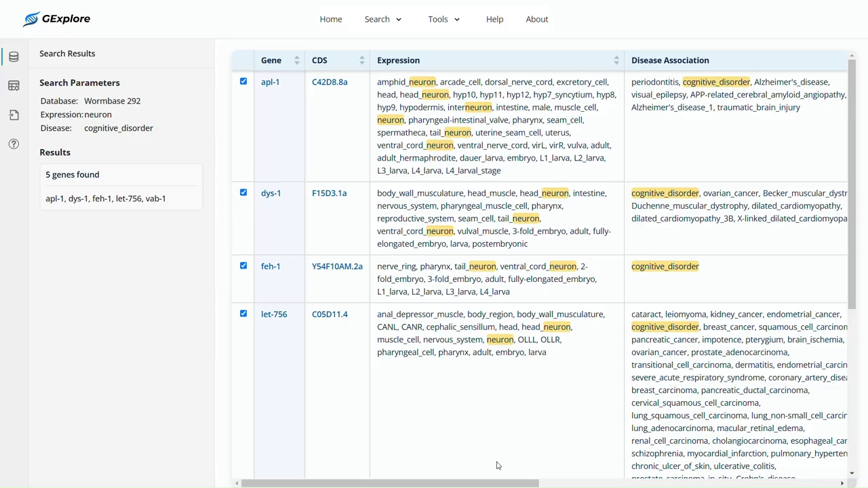Open the table view sidebar icon
The image size is (868, 488).
[x=14, y=86]
